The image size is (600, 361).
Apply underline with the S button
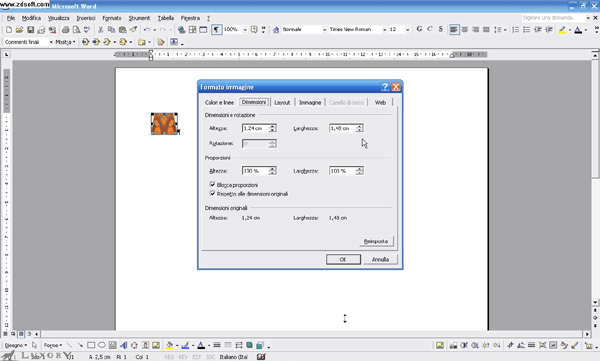(441, 29)
